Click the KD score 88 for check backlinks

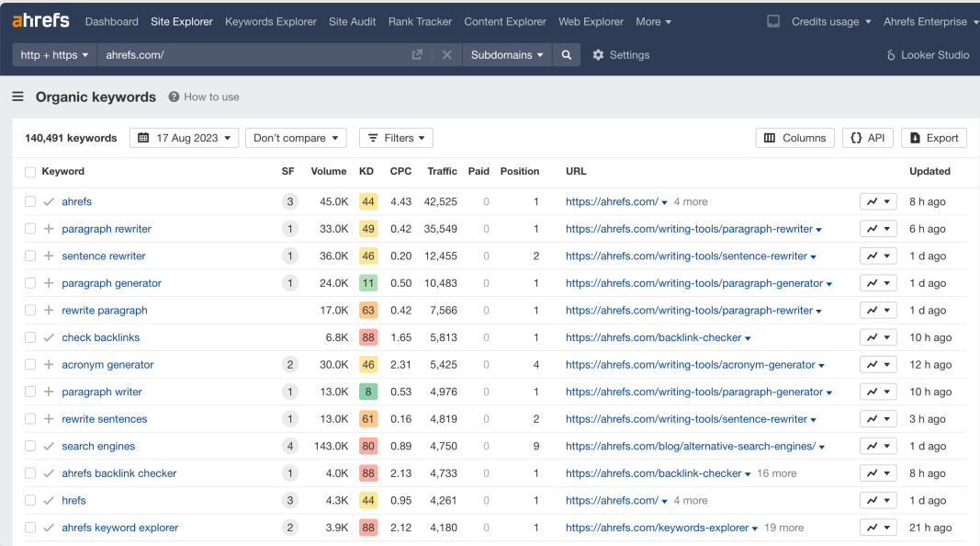(x=368, y=337)
